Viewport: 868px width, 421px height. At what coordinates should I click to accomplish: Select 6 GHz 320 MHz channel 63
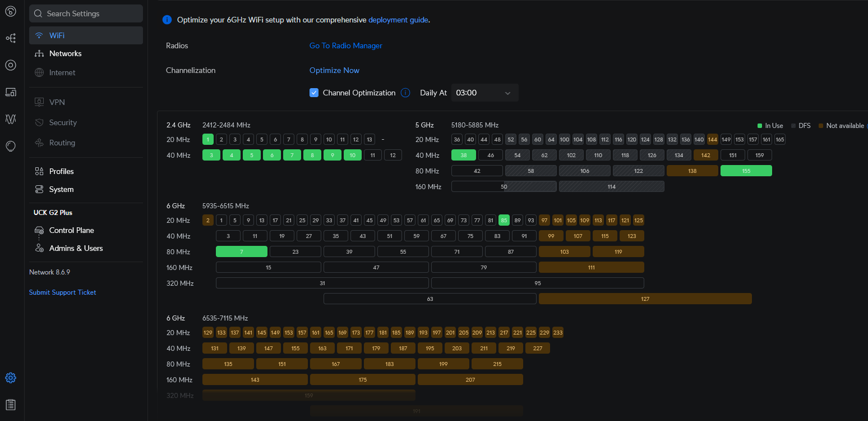pyautogui.click(x=430, y=299)
